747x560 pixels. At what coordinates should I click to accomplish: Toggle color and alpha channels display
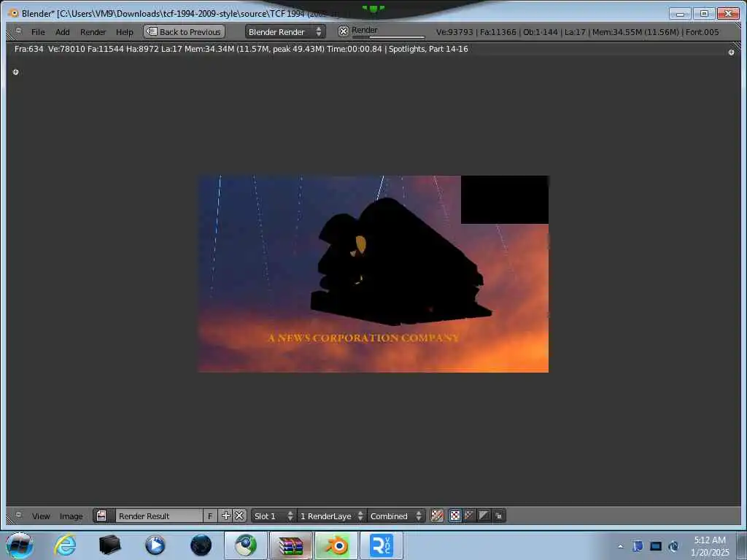[x=455, y=516]
